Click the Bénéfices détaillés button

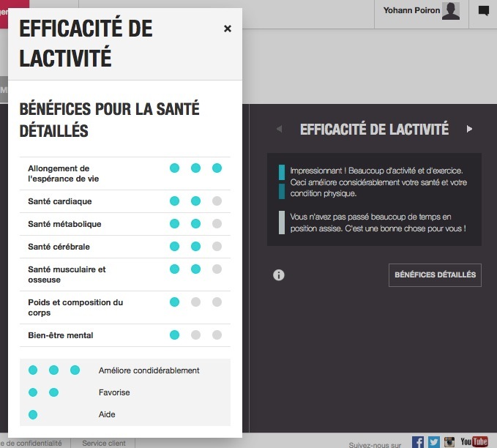pos(435,275)
